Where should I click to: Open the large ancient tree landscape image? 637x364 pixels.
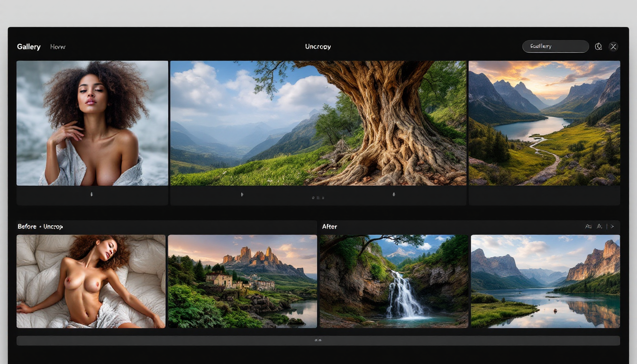pyautogui.click(x=318, y=123)
